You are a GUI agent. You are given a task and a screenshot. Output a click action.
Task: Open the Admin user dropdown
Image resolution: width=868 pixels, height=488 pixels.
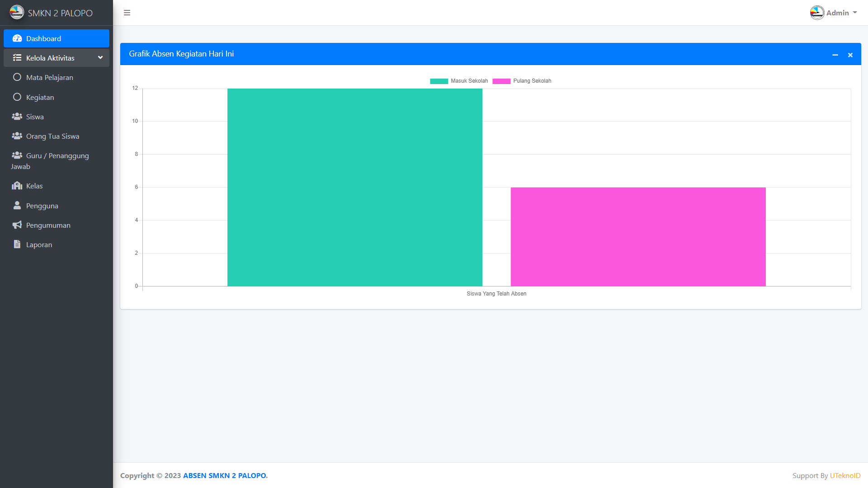tap(838, 13)
